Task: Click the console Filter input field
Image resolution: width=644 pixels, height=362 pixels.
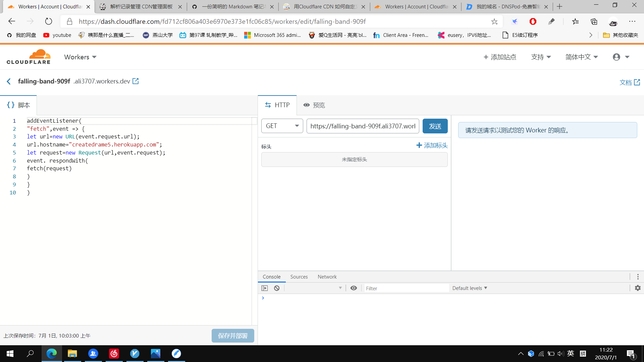Action: pos(406,288)
